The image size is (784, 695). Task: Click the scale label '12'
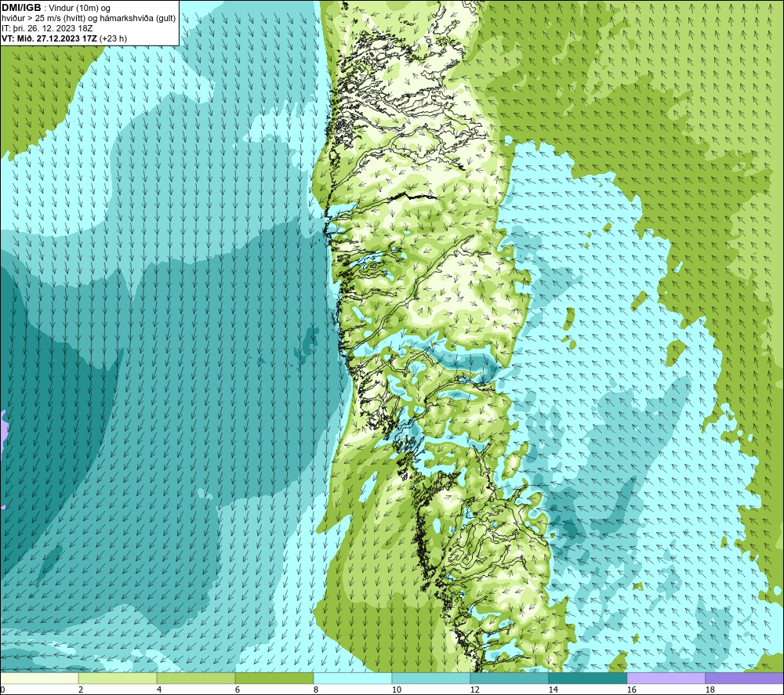474,690
